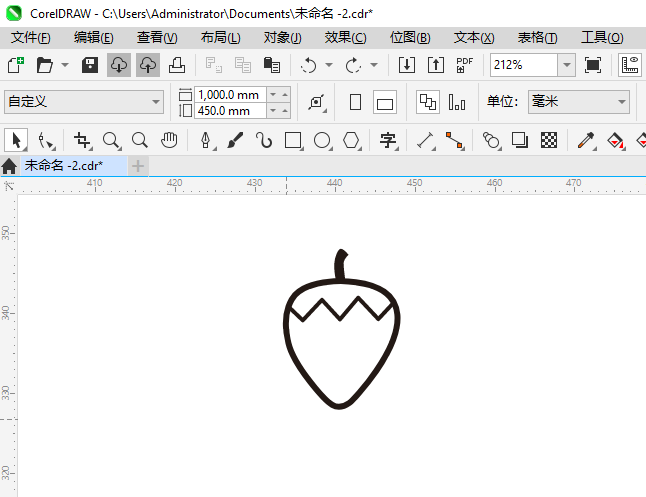This screenshot has width=646, height=497.
Task: Expand the zoom level dropdown
Action: (567, 65)
